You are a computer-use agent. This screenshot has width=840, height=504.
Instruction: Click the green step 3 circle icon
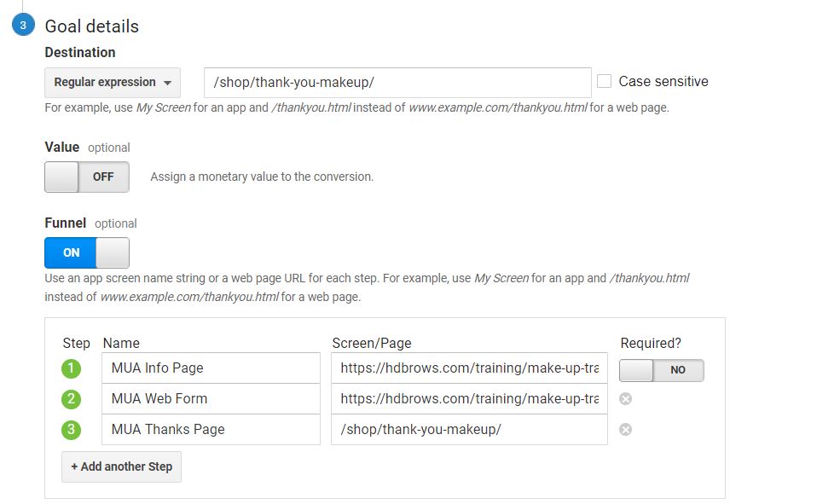(x=72, y=430)
